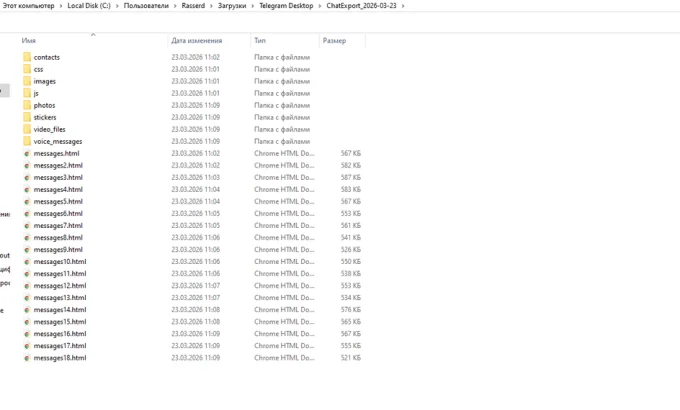Screen dimensions: 680x410
Task: Select the images folder icon
Action: (x=27, y=81)
